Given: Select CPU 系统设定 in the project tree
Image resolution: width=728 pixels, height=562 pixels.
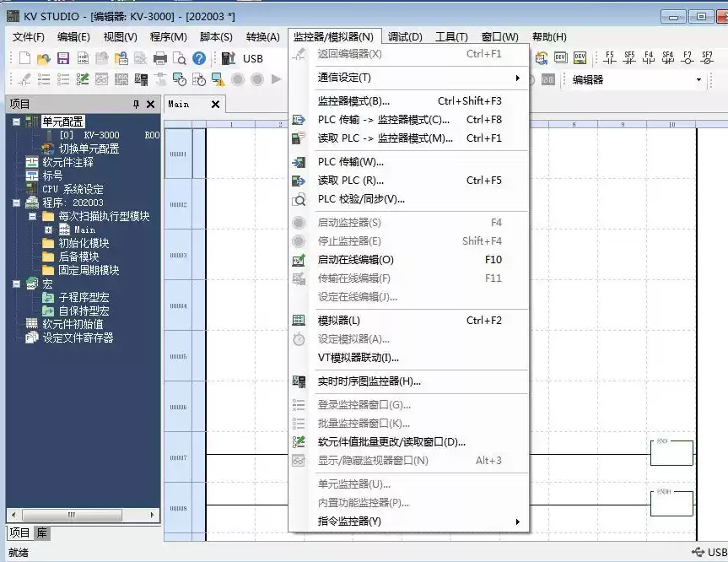Looking at the screenshot, I should 72,189.
